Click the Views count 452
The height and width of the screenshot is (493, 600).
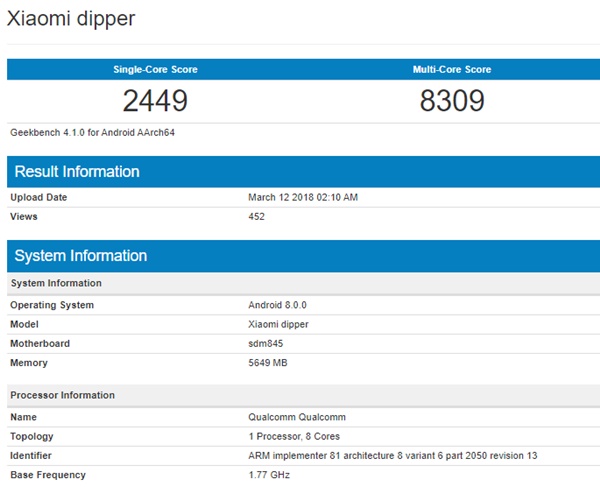click(256, 216)
